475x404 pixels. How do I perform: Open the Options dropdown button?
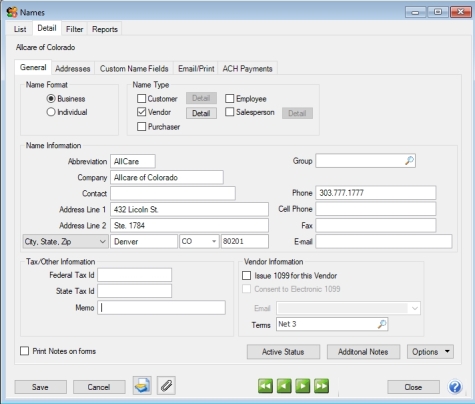[x=430, y=352]
